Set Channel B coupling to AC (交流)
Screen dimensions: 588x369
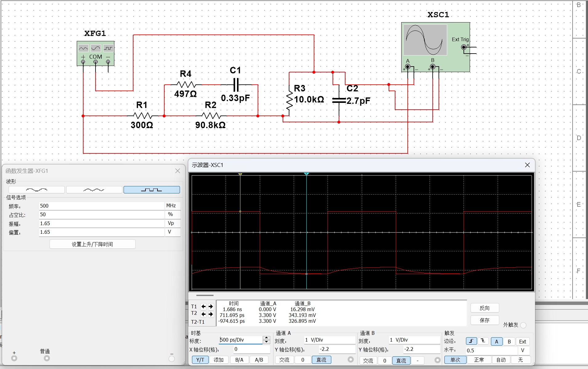(368, 360)
